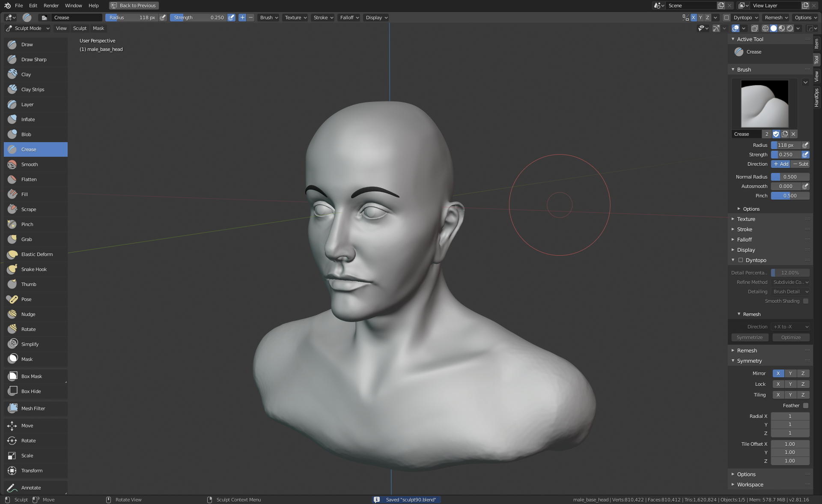Viewport: 822px width, 504px height.
Task: Adjust the Pinch slider in Brush panel
Action: [790, 196]
